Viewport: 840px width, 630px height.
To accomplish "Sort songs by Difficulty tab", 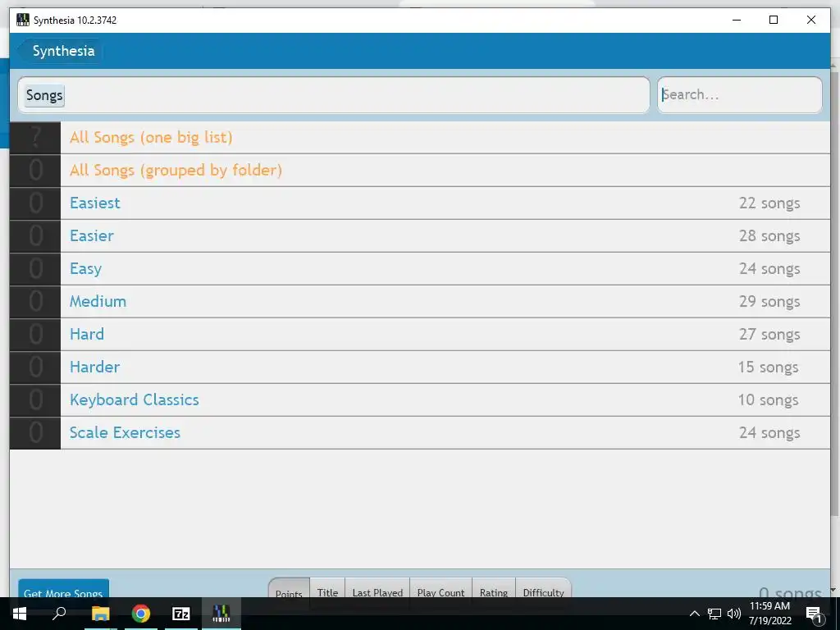I will click(543, 588).
